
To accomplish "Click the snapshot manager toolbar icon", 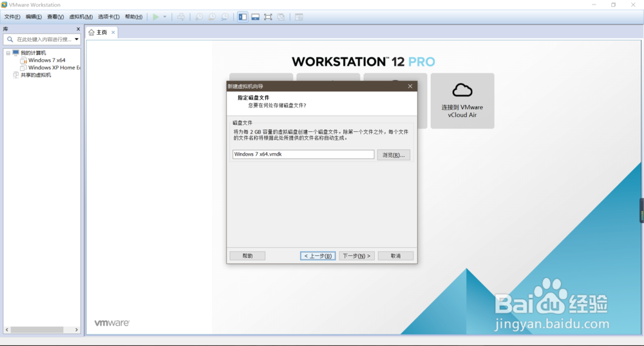I will [x=225, y=17].
